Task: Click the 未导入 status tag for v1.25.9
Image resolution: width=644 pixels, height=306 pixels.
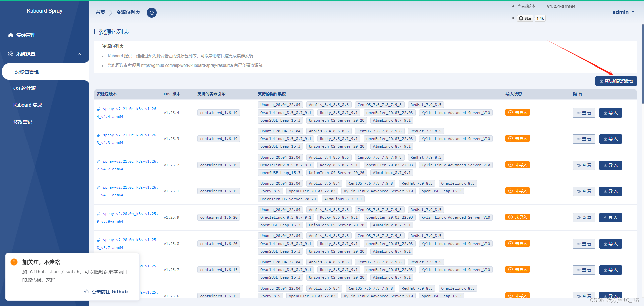Action: pyautogui.click(x=518, y=217)
